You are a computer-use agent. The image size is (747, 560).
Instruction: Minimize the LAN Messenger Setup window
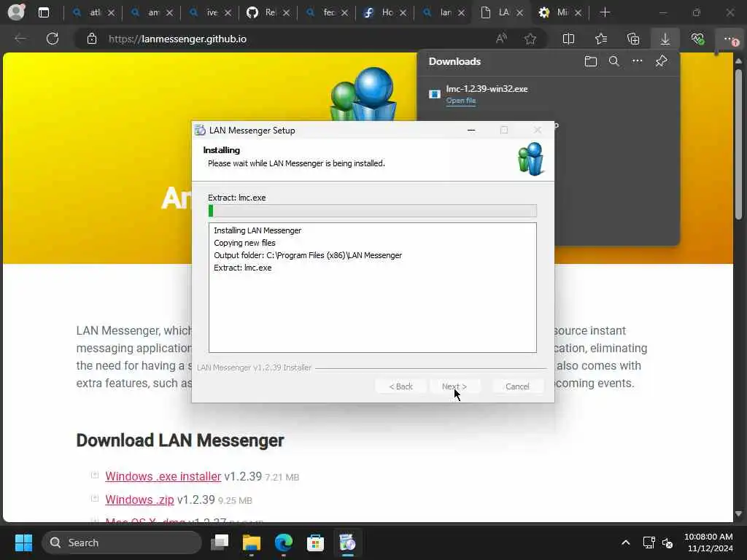471,130
